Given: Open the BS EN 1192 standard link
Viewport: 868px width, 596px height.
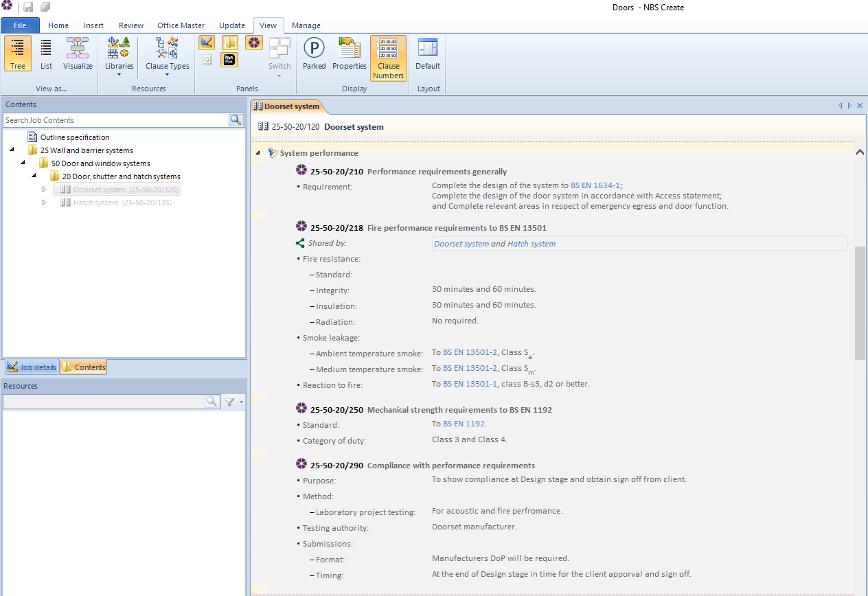Looking at the screenshot, I should 464,424.
